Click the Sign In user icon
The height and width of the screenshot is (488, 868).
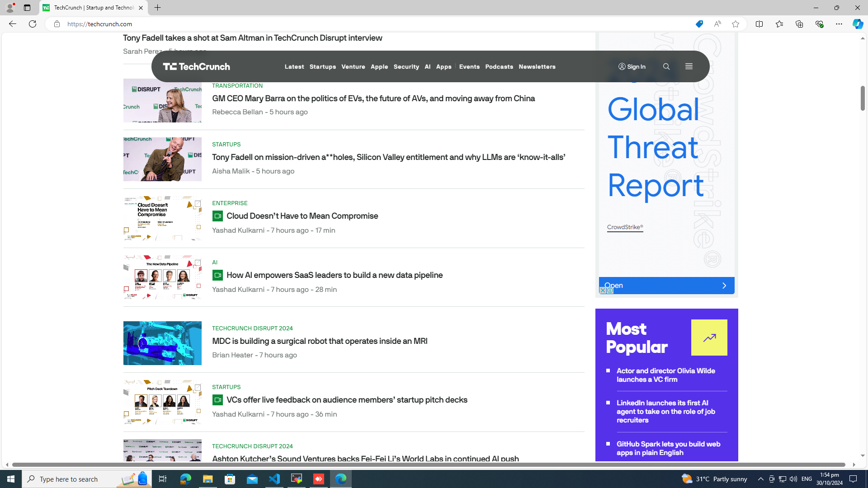[622, 66]
